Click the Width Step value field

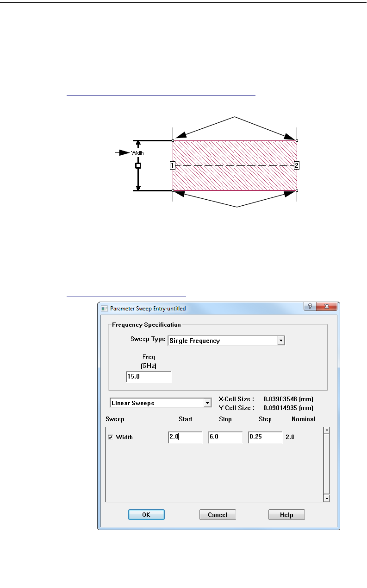point(266,437)
